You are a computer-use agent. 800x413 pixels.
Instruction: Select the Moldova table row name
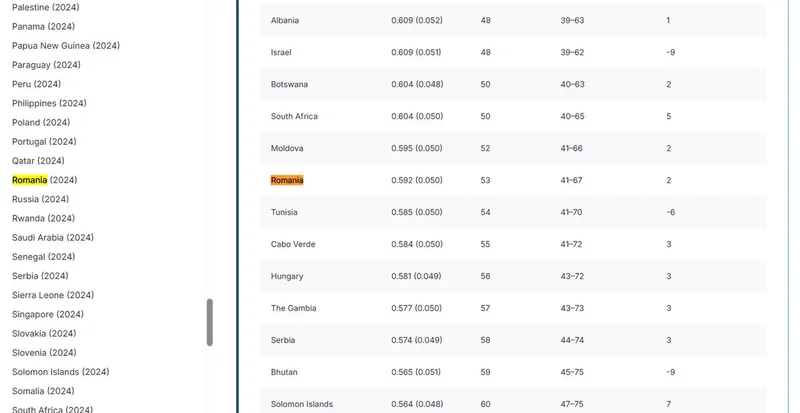287,148
